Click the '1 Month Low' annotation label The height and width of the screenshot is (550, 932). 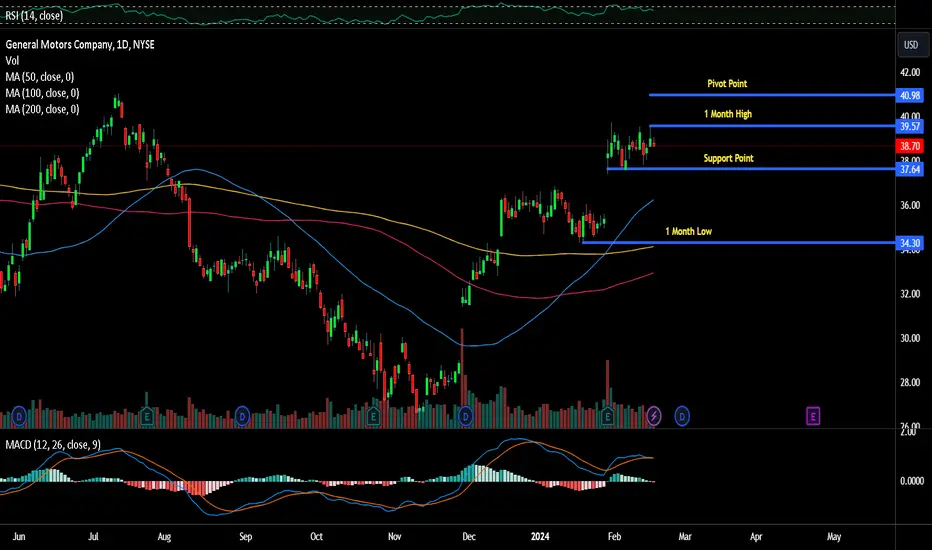(x=688, y=231)
